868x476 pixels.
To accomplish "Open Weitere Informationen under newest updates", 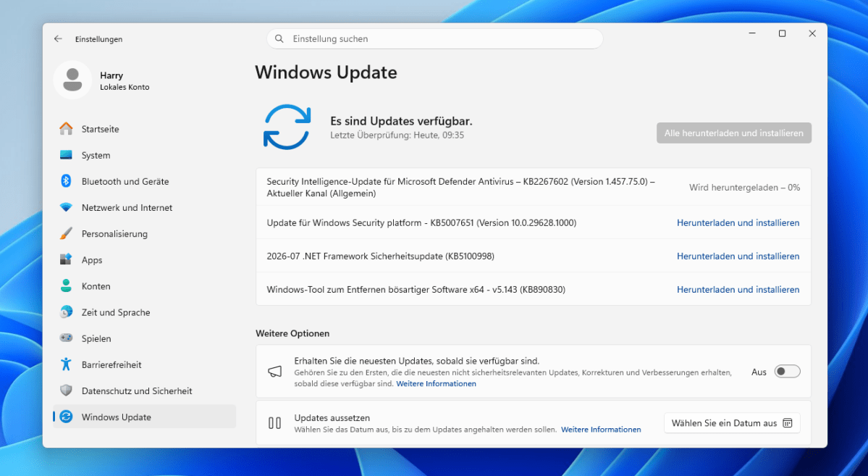I will tap(437, 383).
